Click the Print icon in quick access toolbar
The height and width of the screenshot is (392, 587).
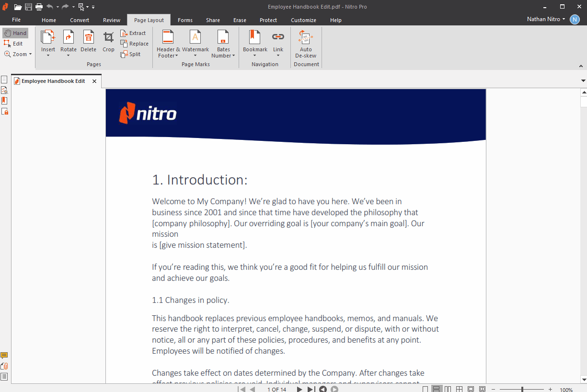click(39, 7)
